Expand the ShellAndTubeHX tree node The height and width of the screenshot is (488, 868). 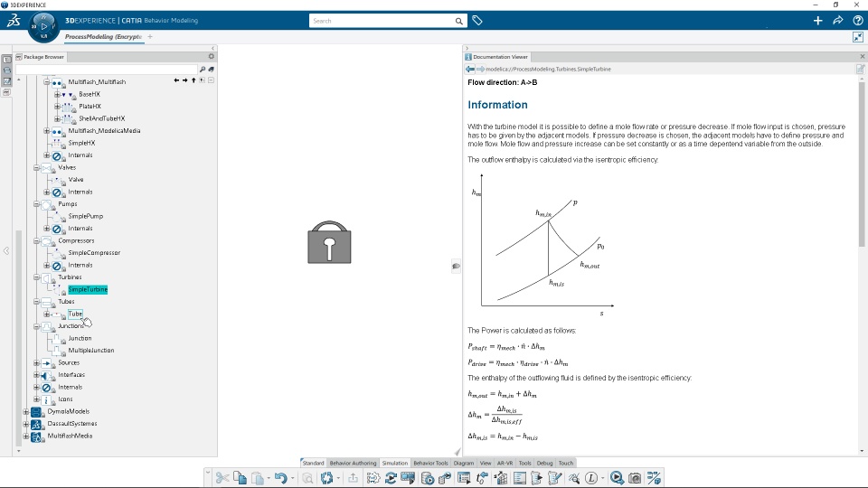click(57, 118)
